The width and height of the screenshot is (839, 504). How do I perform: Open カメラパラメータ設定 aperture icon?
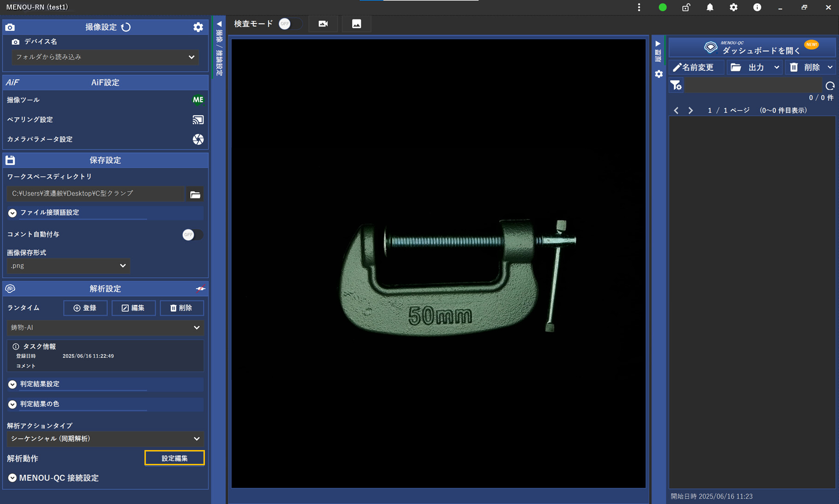pos(198,139)
